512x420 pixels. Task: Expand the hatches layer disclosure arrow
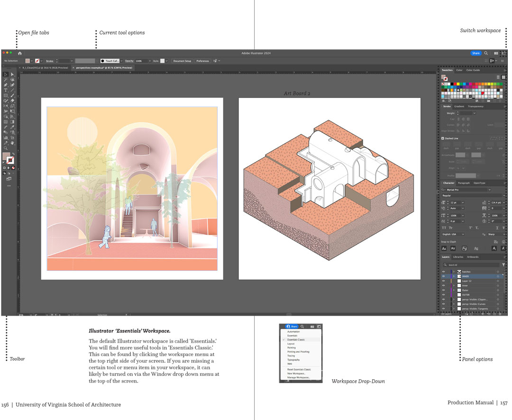pos(454,272)
